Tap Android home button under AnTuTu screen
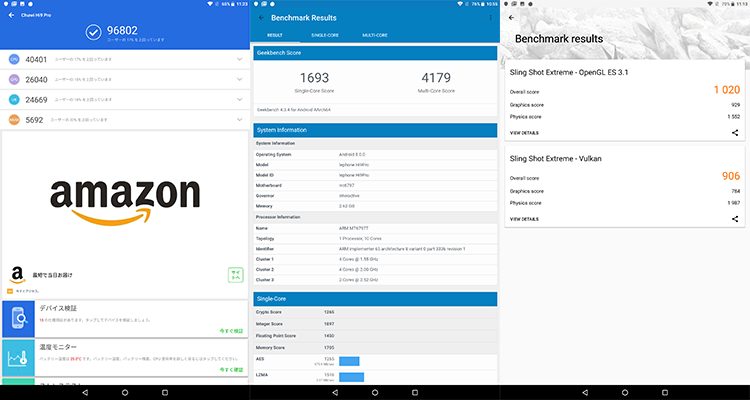750x400 pixels. [x=125, y=392]
